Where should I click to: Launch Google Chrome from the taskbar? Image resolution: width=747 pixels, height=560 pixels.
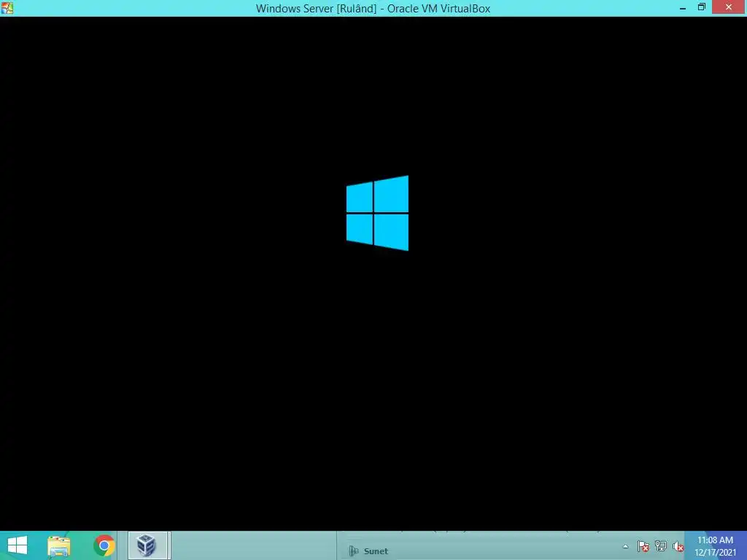104,545
